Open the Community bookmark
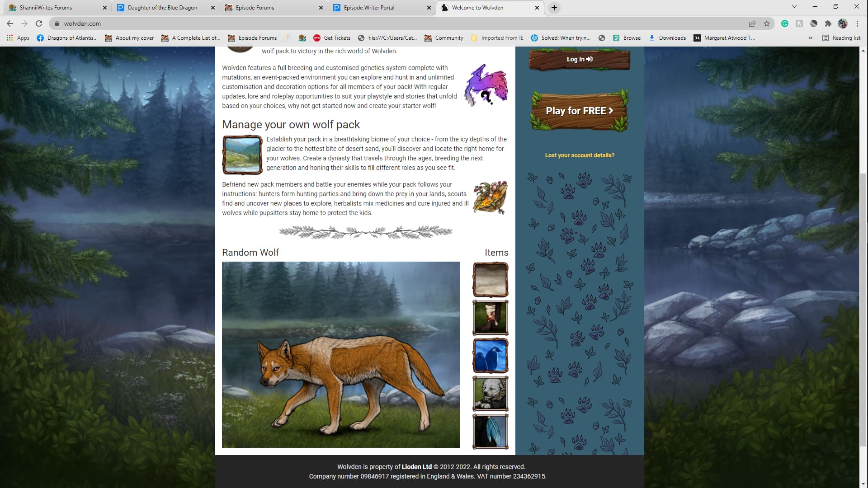 click(444, 38)
